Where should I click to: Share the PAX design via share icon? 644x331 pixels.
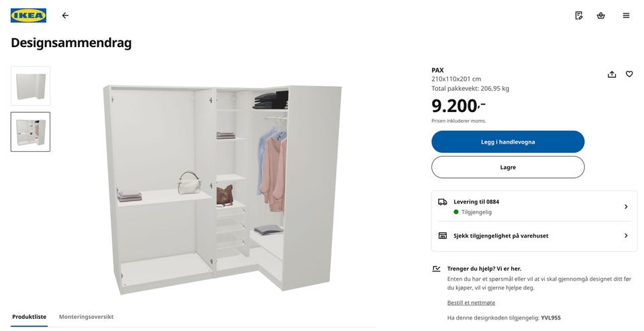click(612, 75)
